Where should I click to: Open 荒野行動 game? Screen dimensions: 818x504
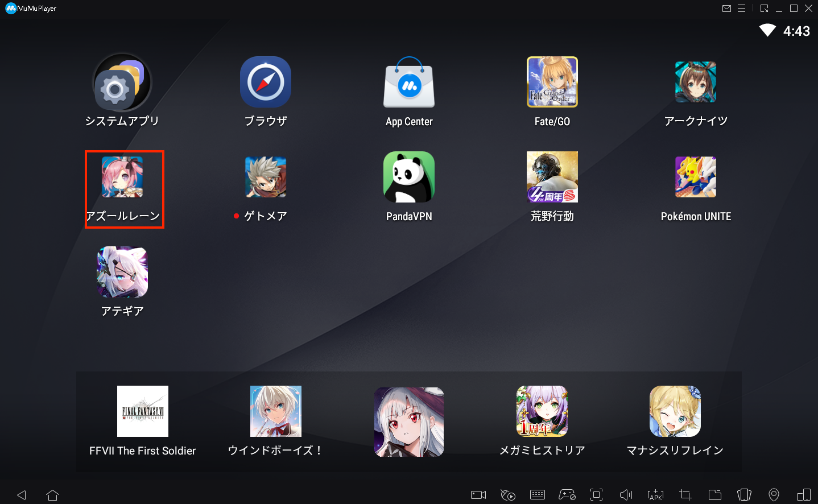tap(552, 177)
